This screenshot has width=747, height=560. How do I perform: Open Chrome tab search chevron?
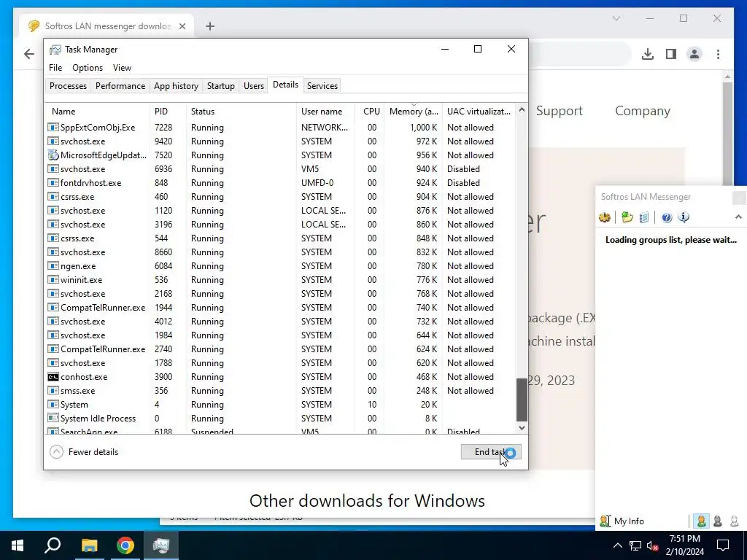click(616, 18)
